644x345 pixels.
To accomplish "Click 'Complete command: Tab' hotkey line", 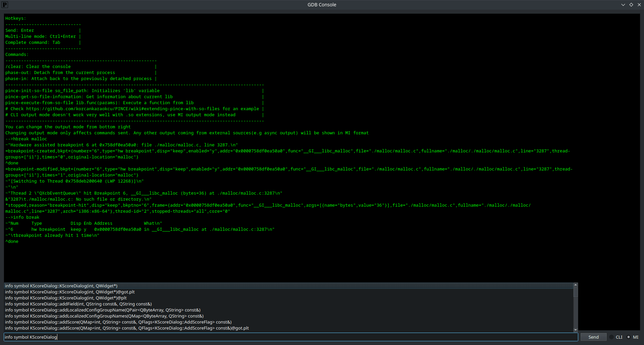I will (x=33, y=43).
